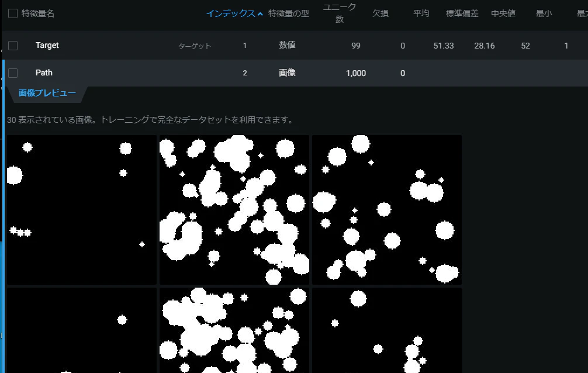This screenshot has height=373, width=588.
Task: Select the 画像 type cell
Action: [287, 73]
